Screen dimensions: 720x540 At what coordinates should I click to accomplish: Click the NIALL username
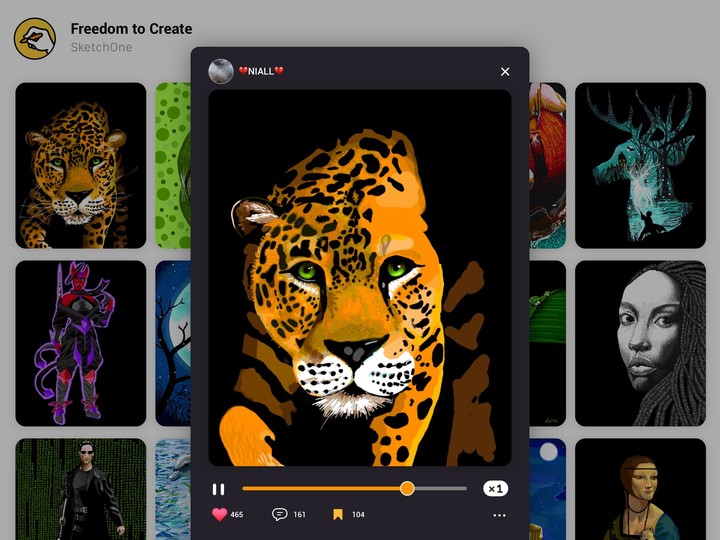pyautogui.click(x=261, y=71)
